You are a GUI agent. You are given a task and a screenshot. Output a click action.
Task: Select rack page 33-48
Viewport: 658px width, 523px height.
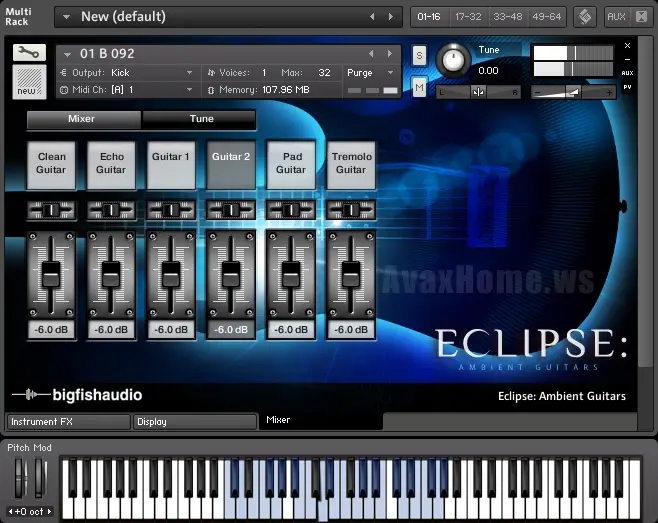(507, 17)
